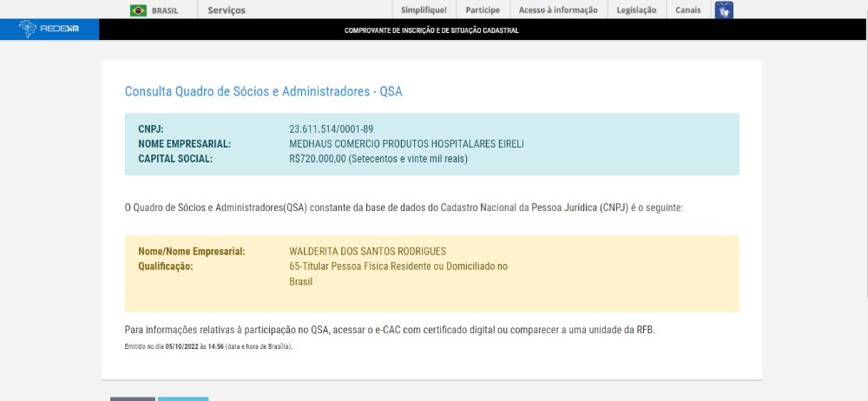Go to the Legislação link
Screen dimensions: 868x401
click(x=636, y=10)
